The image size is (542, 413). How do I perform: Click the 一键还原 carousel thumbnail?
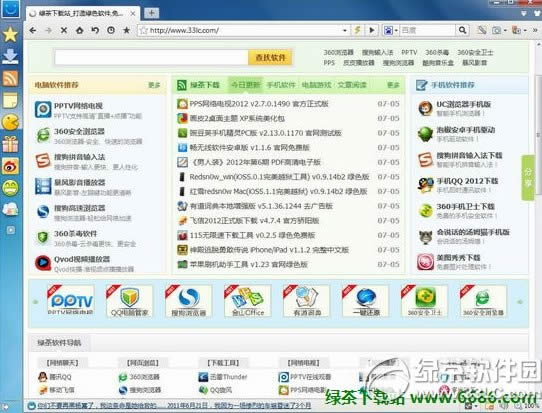point(366,301)
